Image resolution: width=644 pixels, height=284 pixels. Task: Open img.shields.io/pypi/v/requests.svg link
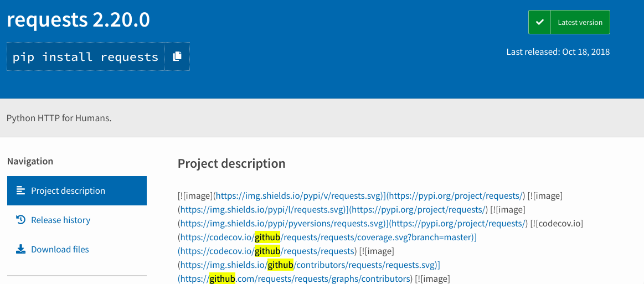coord(299,196)
